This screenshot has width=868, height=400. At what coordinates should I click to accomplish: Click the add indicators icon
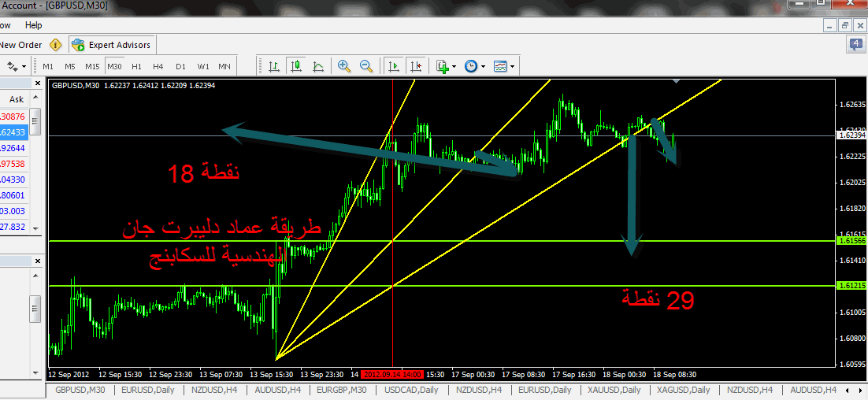pyautogui.click(x=442, y=66)
